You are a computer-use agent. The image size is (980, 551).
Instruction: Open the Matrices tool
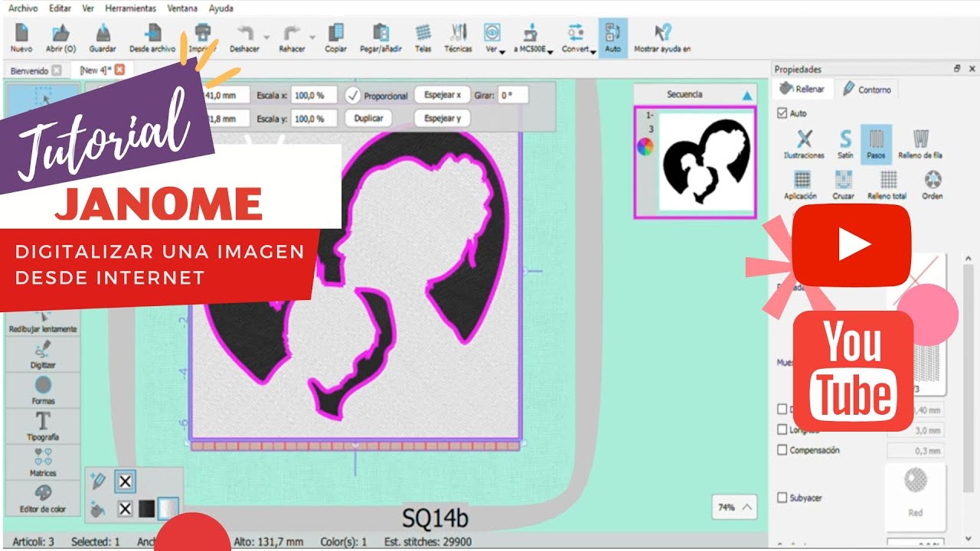[43, 462]
